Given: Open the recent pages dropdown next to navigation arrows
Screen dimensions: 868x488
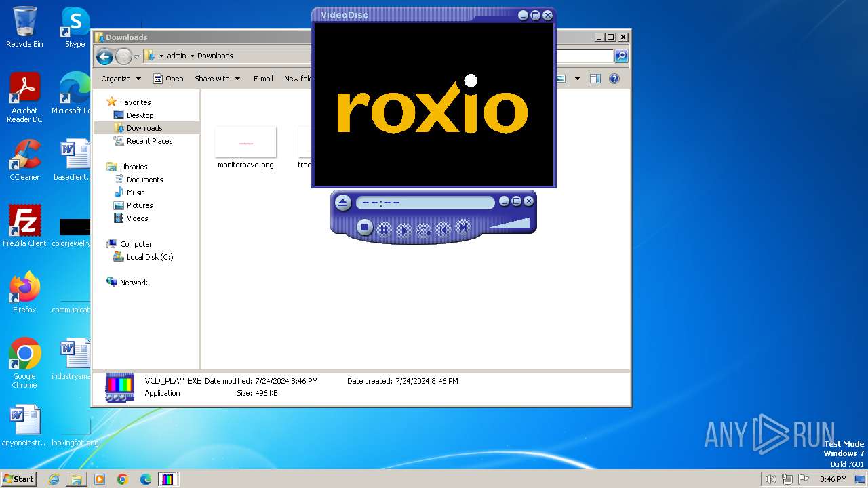Looking at the screenshot, I should tap(137, 56).
